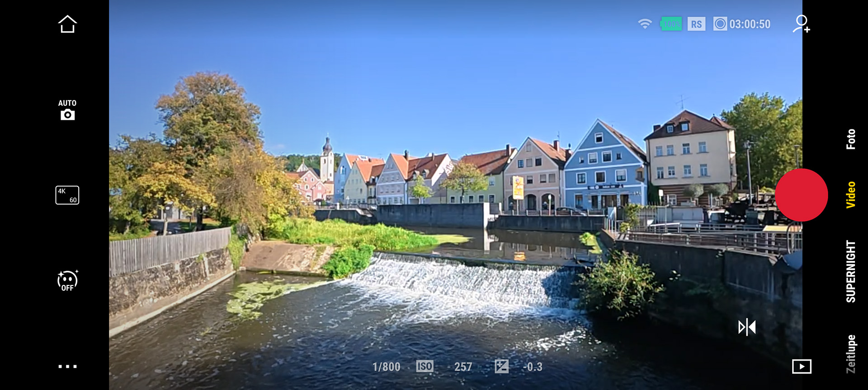Switch to Foto mode
The image size is (868, 390).
click(x=851, y=139)
